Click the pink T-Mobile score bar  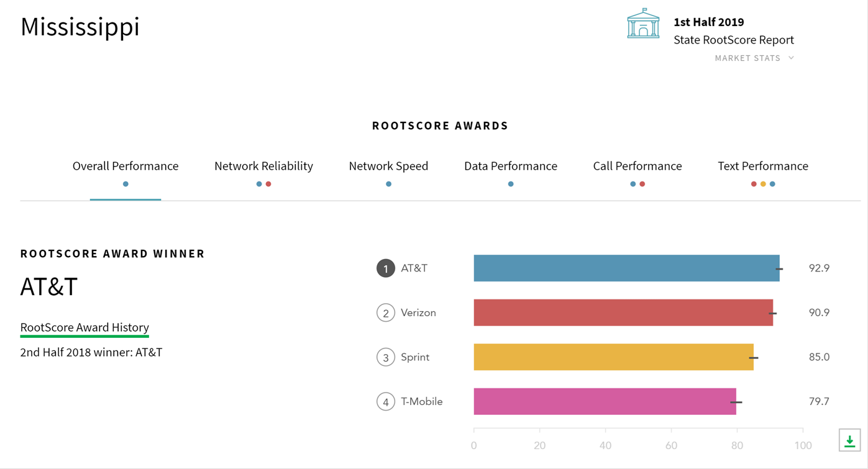605,402
